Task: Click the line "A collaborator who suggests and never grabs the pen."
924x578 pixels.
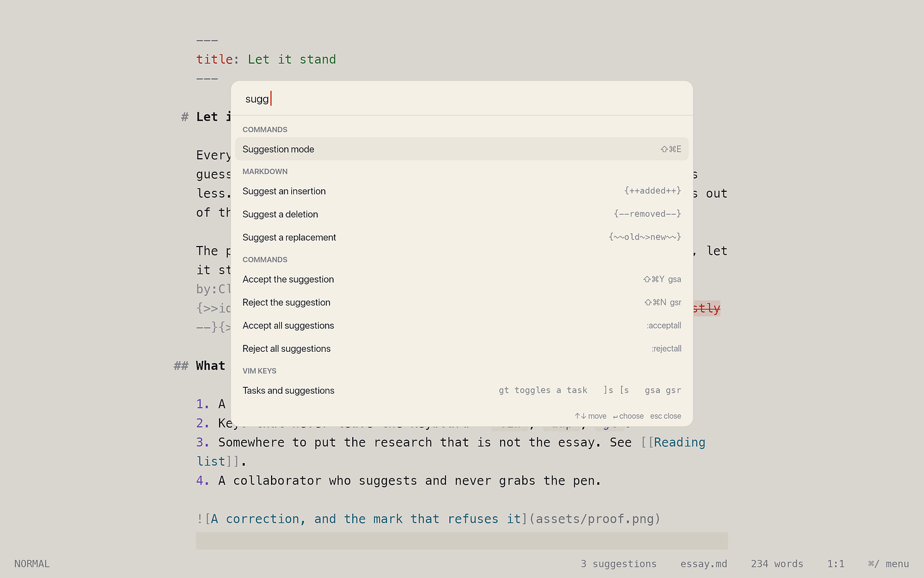Action: click(410, 481)
